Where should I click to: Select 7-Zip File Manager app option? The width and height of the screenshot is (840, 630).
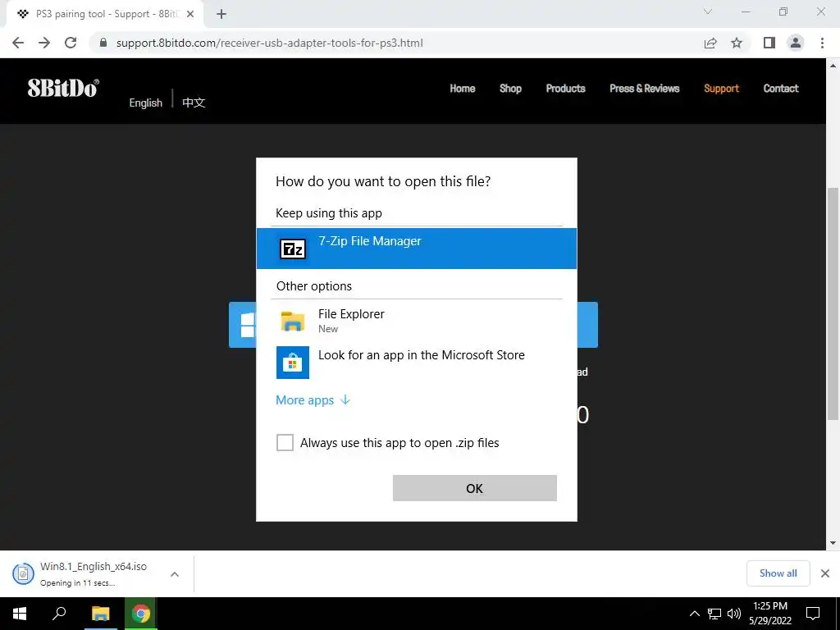(416, 248)
